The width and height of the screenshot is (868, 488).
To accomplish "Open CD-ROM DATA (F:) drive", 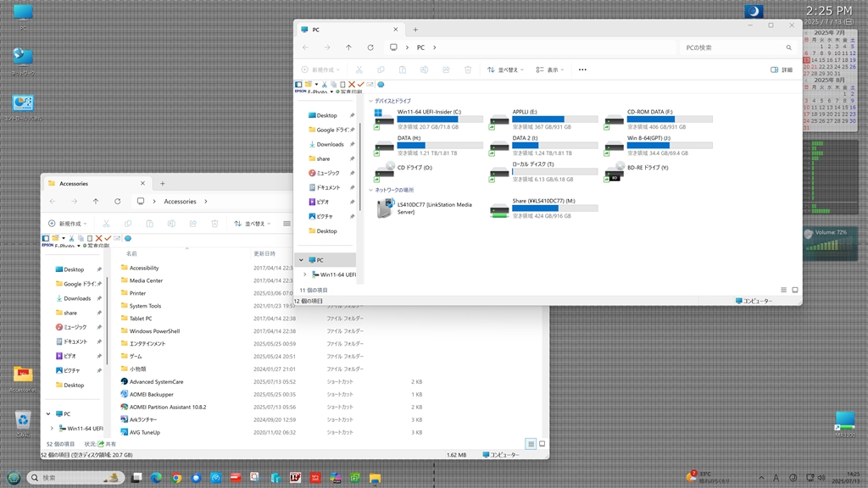I will [658, 119].
